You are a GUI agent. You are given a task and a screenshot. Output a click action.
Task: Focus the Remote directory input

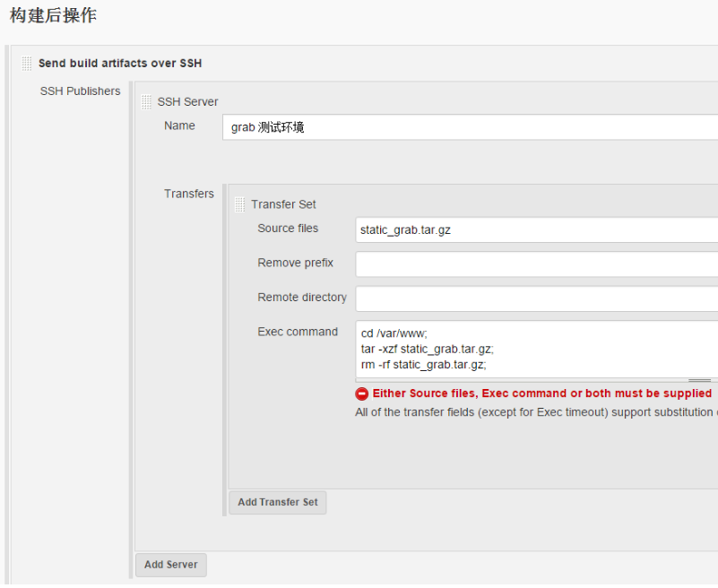[x=537, y=298]
